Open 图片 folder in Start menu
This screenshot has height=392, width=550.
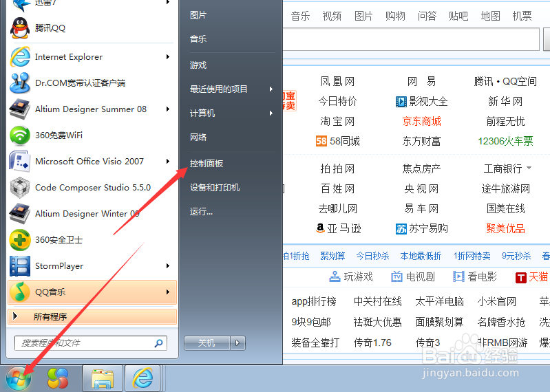[x=198, y=15]
